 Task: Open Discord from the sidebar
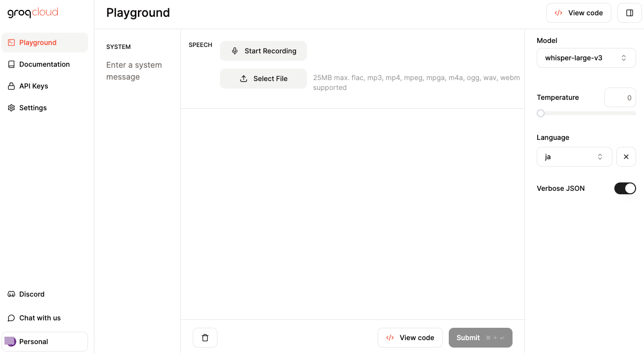click(32, 294)
